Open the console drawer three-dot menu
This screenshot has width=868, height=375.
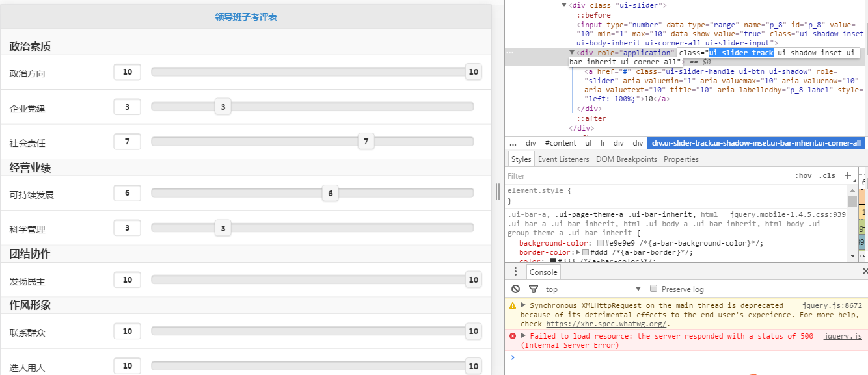515,272
